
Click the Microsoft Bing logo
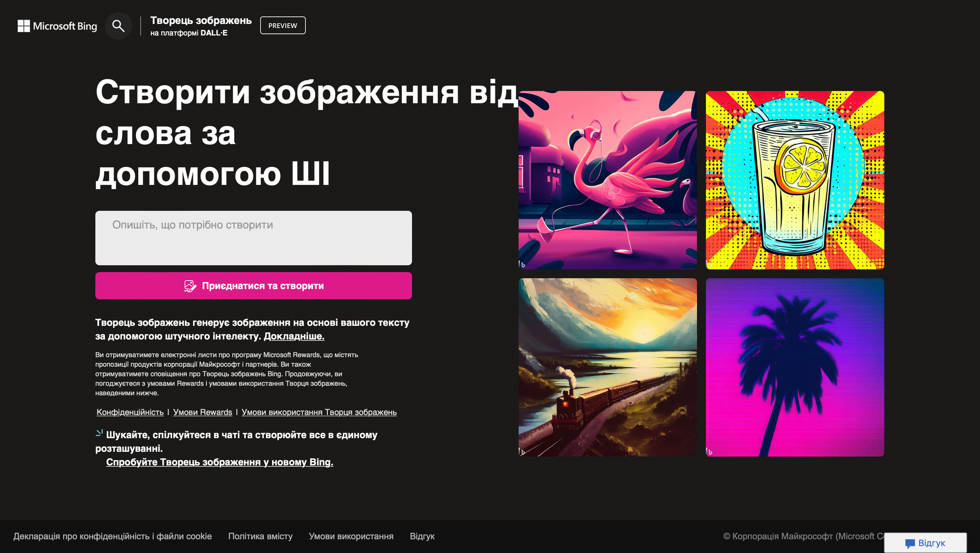point(57,26)
